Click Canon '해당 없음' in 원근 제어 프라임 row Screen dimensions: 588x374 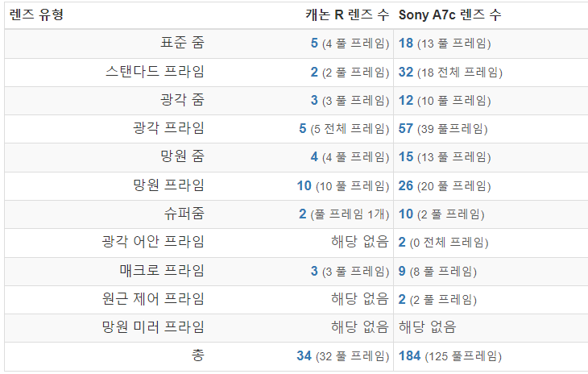click(x=360, y=298)
